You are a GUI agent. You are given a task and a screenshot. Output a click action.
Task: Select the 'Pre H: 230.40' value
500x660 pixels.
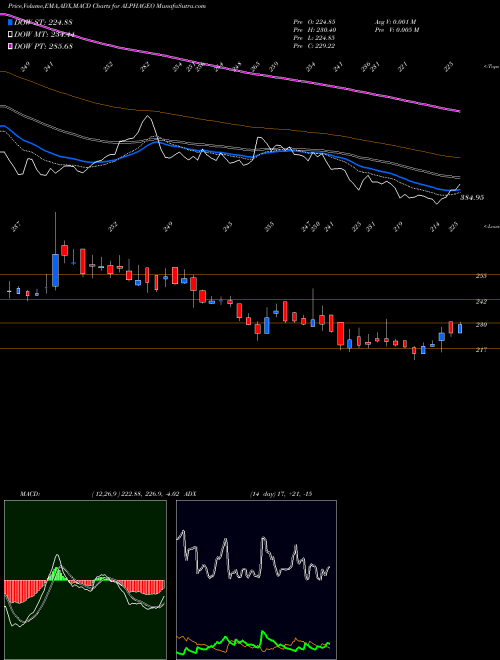click(314, 30)
